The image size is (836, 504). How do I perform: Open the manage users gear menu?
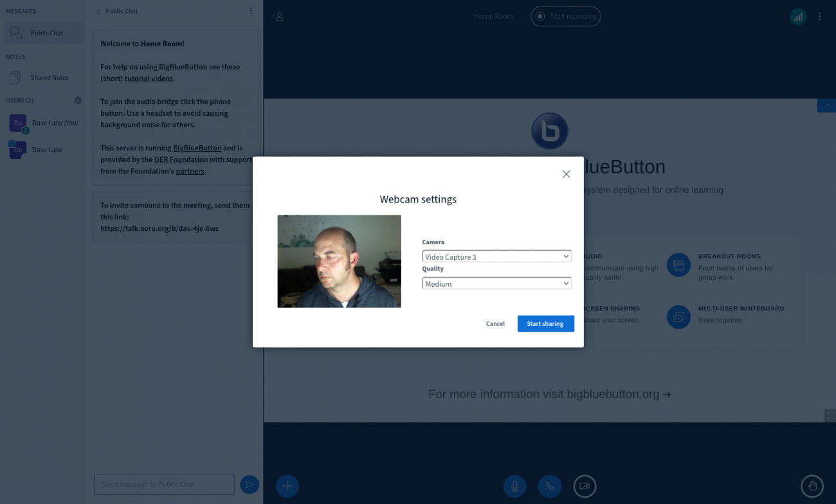pyautogui.click(x=78, y=100)
